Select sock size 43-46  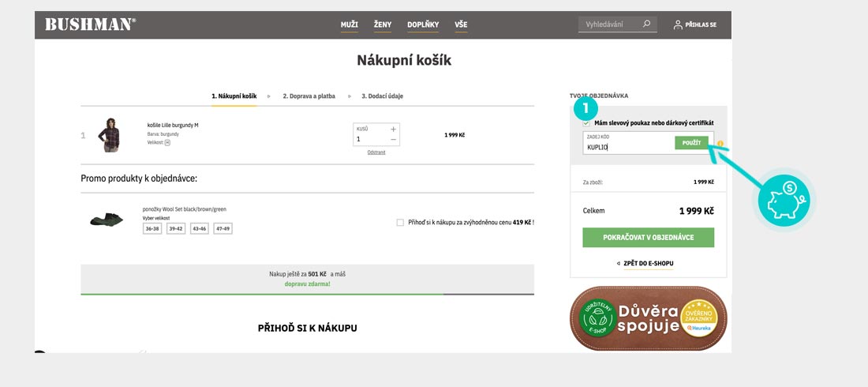pyautogui.click(x=200, y=228)
